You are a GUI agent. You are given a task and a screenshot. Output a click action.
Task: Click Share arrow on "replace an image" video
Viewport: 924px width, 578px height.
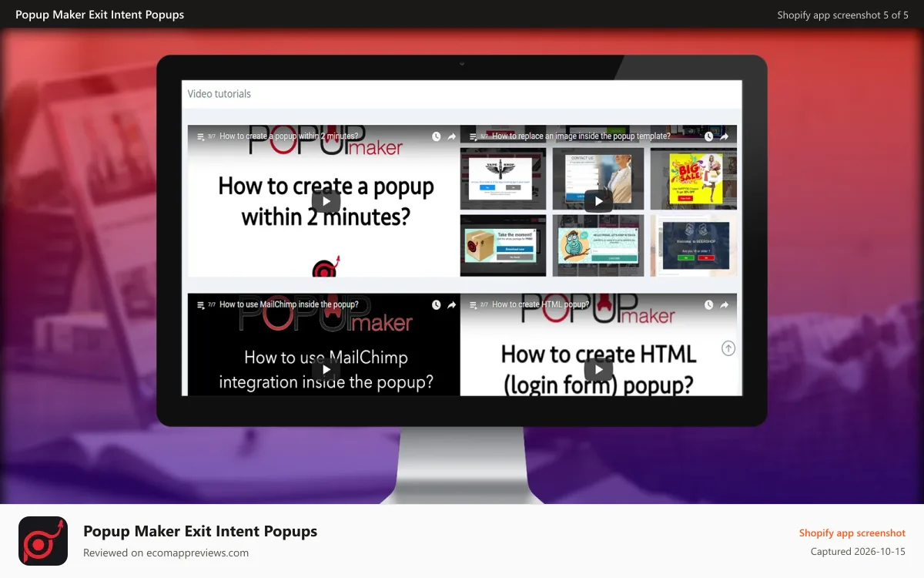[x=725, y=136]
